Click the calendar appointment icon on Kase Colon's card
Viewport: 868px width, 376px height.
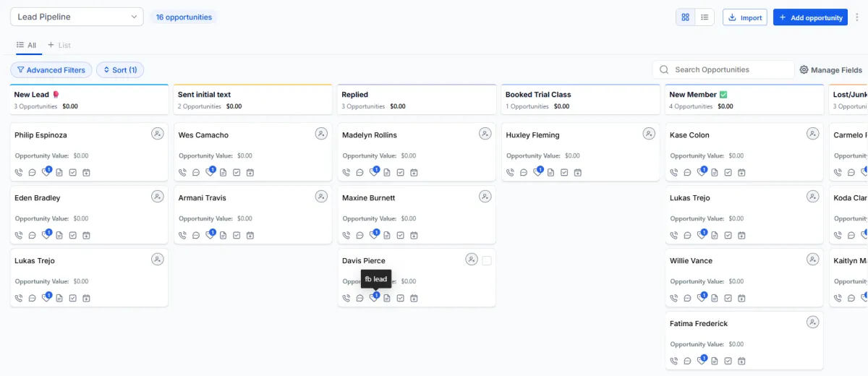click(741, 173)
